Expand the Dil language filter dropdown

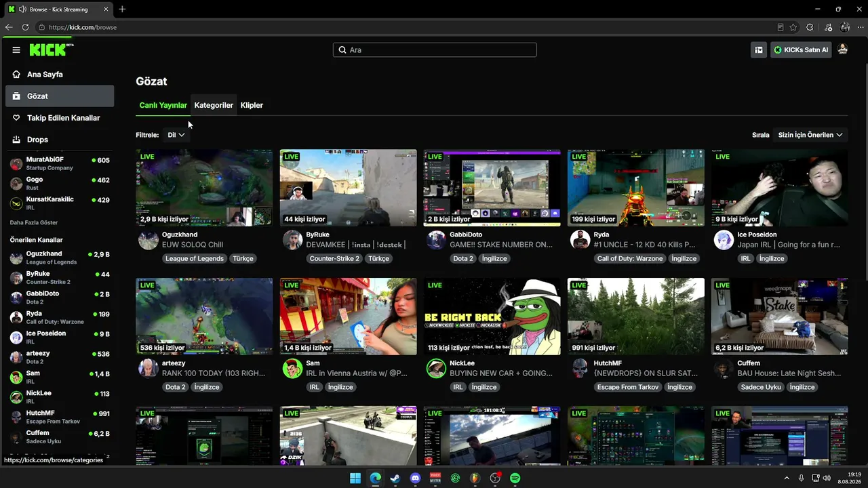point(176,135)
